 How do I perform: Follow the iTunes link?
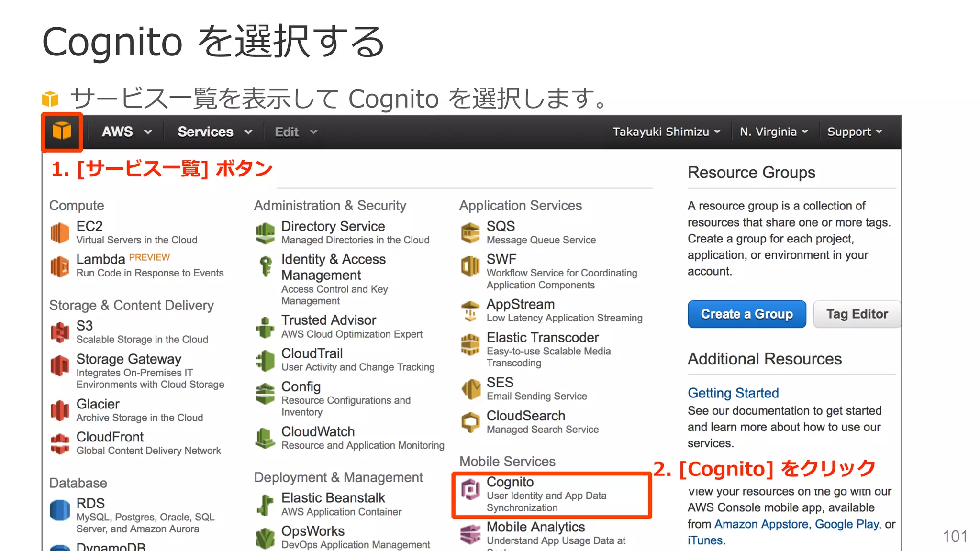pyautogui.click(x=705, y=540)
